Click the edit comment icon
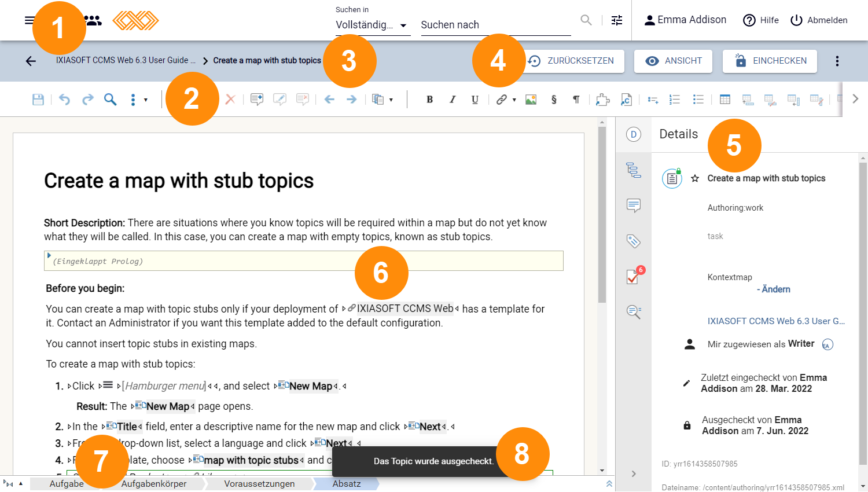The height and width of the screenshot is (492, 868). pos(279,100)
